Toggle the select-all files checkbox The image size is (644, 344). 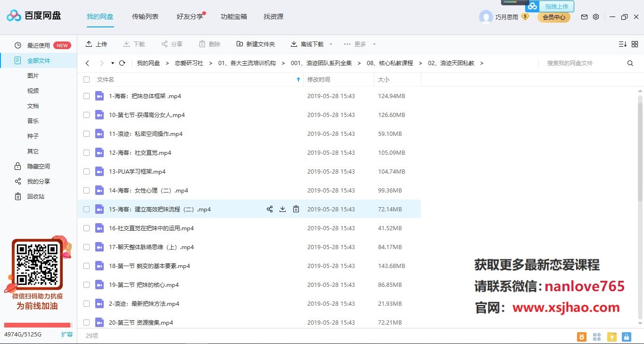click(86, 80)
